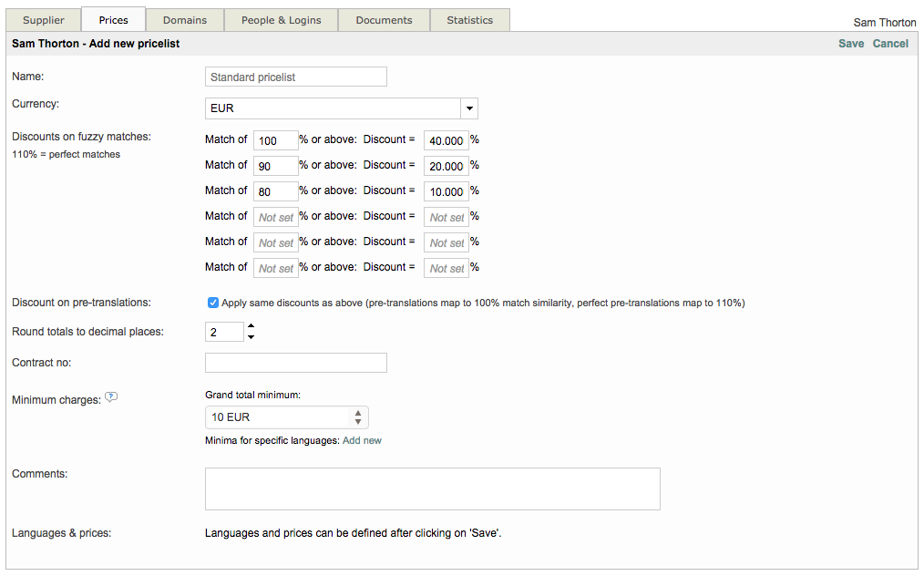Focus the Name input field
Image resolution: width=924 pixels, height=576 pixels.
click(x=295, y=77)
